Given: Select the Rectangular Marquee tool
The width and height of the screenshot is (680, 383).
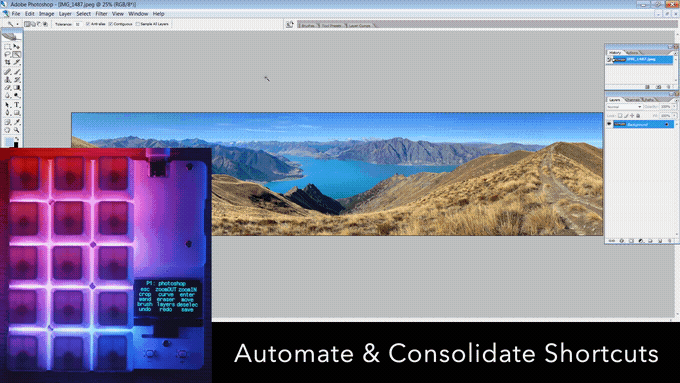Looking at the screenshot, I should pos(7,46).
